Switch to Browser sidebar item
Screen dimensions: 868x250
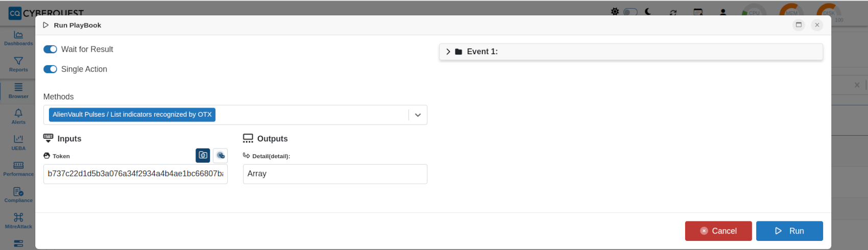tap(18, 91)
